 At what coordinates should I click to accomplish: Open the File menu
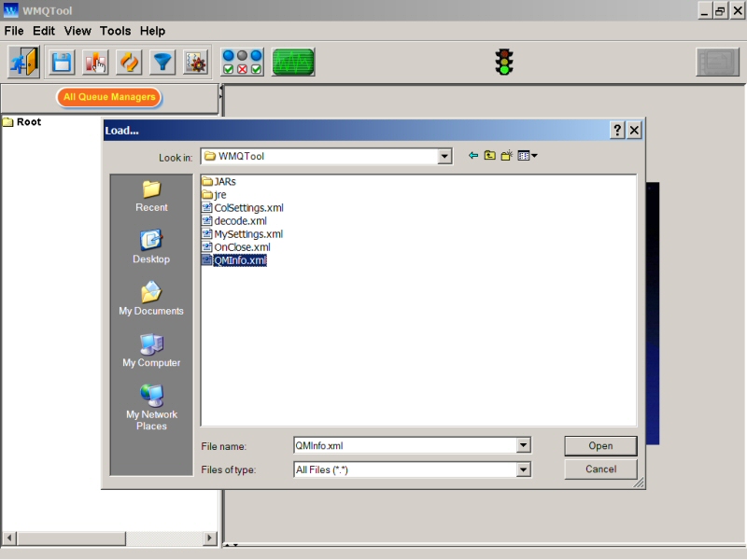tap(14, 31)
